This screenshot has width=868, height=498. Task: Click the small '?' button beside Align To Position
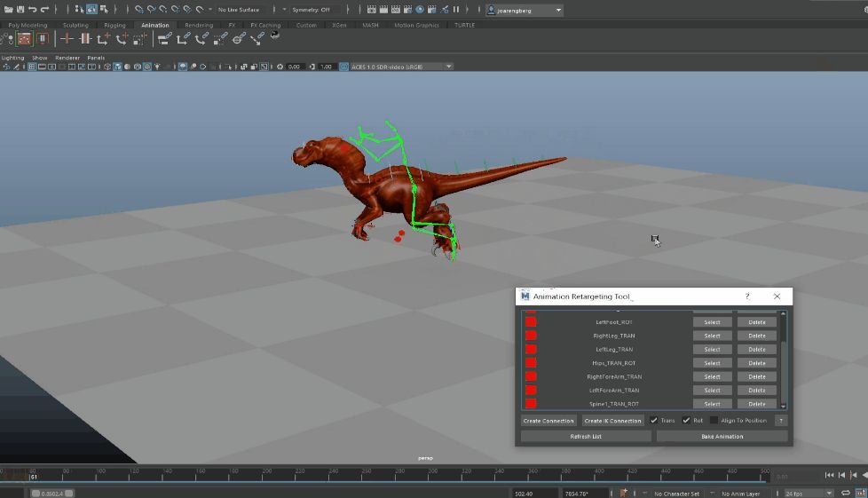tap(781, 421)
